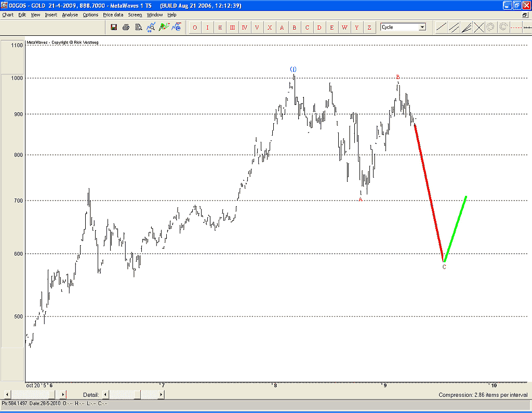This screenshot has height=413, width=532.
Task: Pick the wave label A button
Action: [x=282, y=28]
